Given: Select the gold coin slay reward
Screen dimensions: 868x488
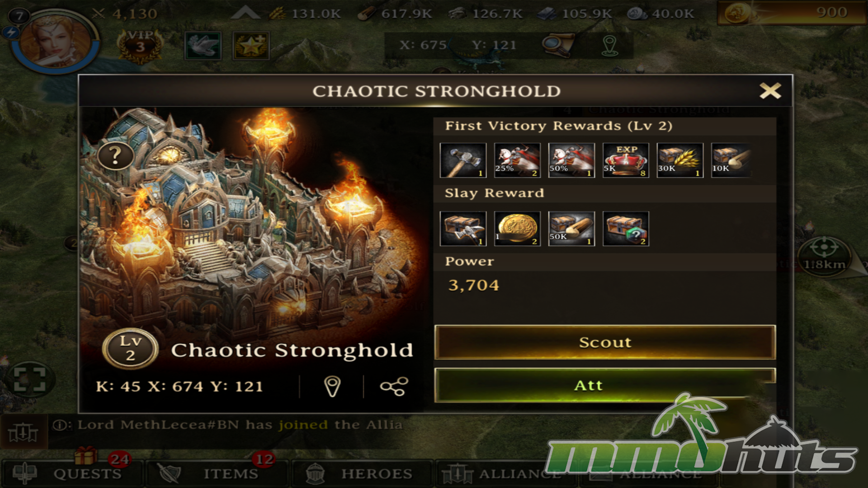Looking at the screenshot, I should (517, 229).
